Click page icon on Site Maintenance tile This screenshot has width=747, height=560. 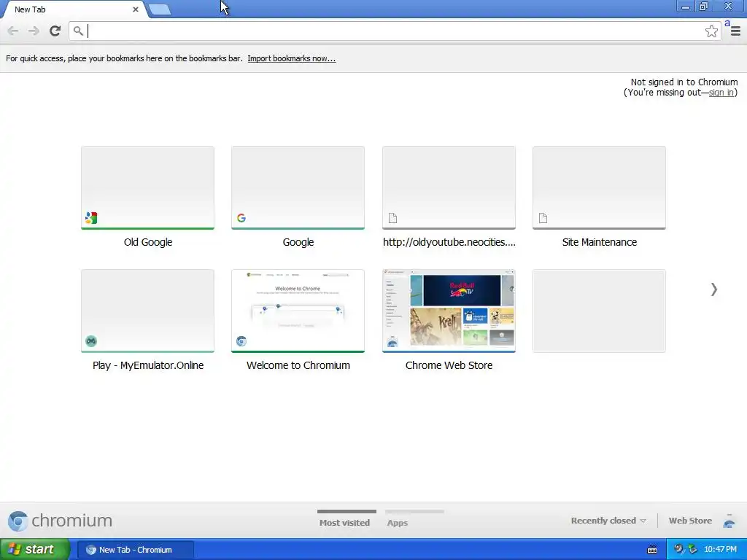pyautogui.click(x=543, y=218)
